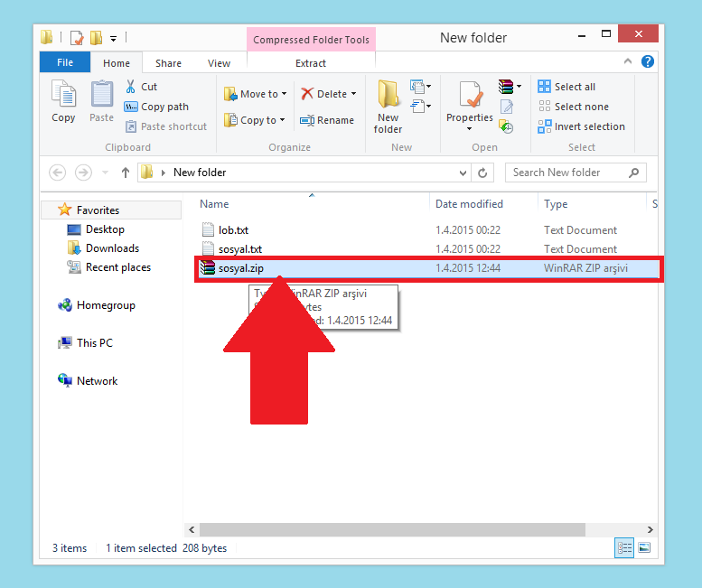Open the New item dropdown icon

pos(420,86)
